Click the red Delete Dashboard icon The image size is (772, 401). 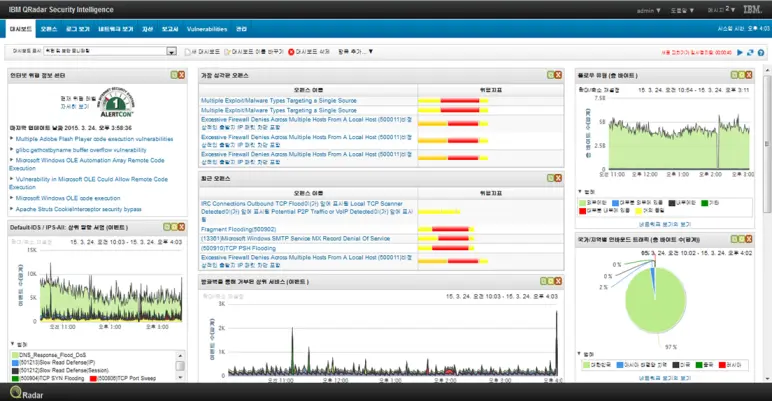coord(292,51)
